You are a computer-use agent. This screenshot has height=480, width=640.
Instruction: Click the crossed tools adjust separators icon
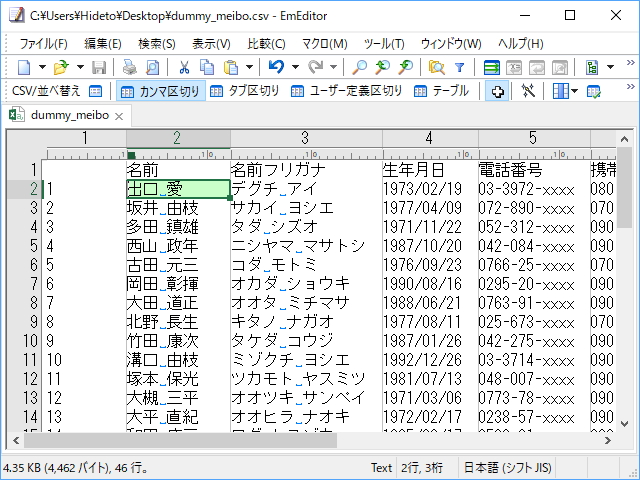point(528,91)
